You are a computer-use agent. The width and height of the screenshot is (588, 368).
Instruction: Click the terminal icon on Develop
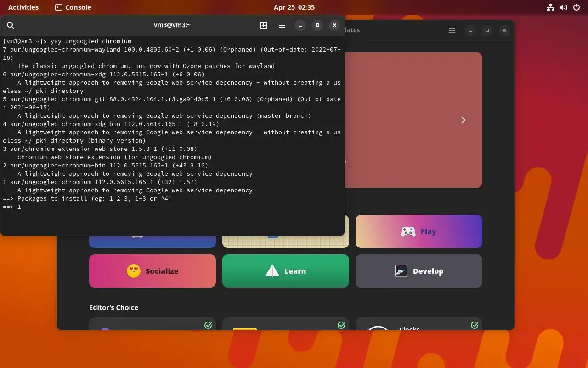coord(401,271)
